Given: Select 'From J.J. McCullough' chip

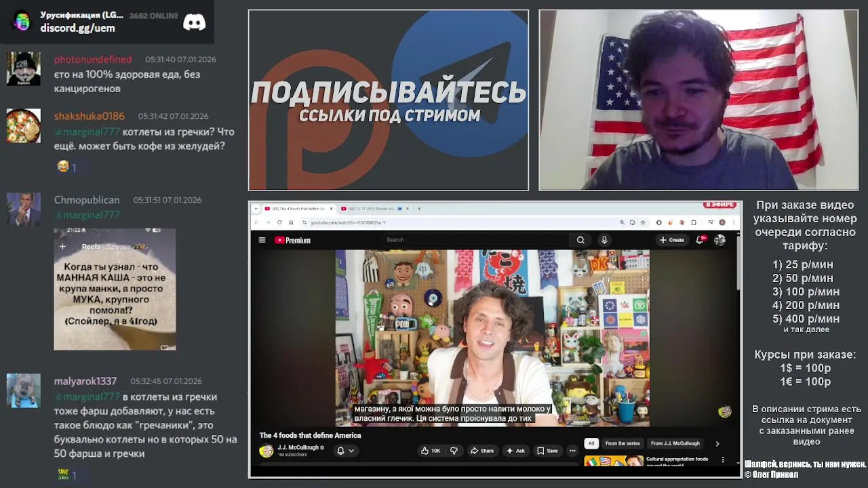Looking at the screenshot, I should point(675,443).
